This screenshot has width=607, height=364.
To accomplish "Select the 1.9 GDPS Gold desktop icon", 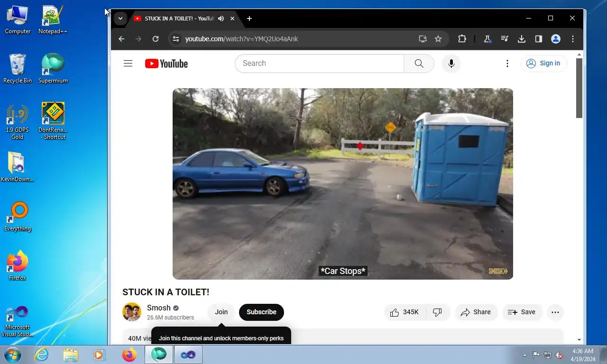I will (x=18, y=122).
